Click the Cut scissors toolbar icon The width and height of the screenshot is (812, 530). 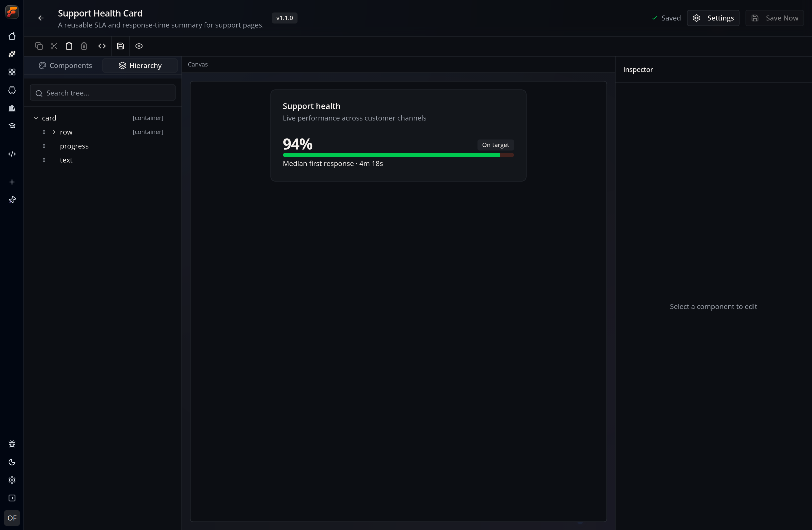tap(54, 46)
